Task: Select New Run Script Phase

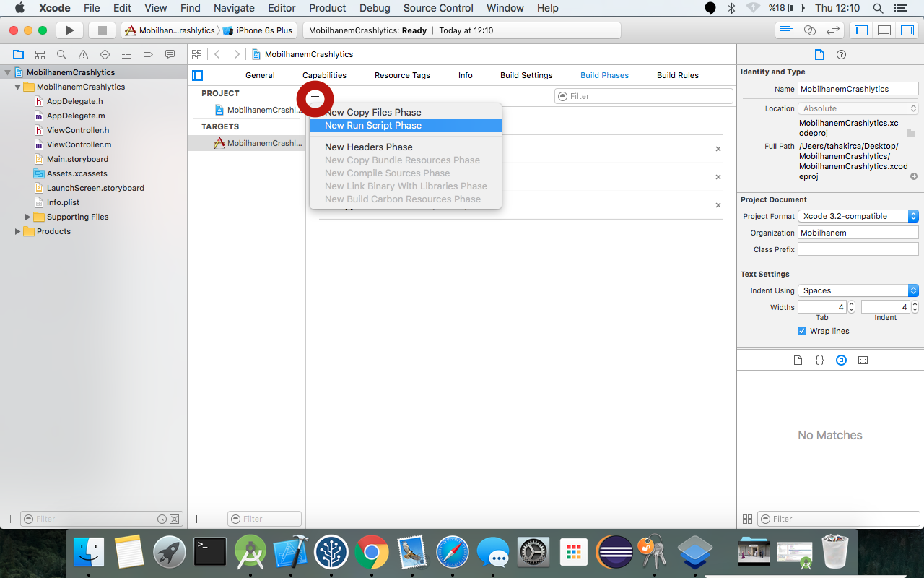Action: (405, 126)
